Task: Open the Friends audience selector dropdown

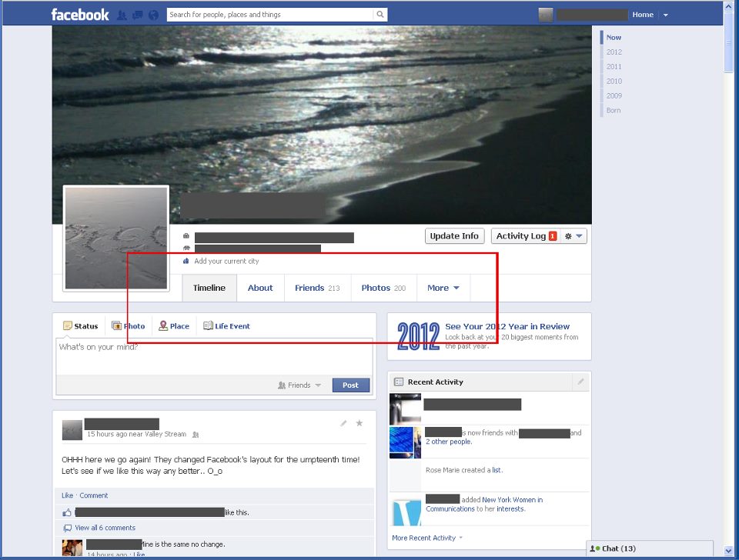Action: [x=299, y=385]
